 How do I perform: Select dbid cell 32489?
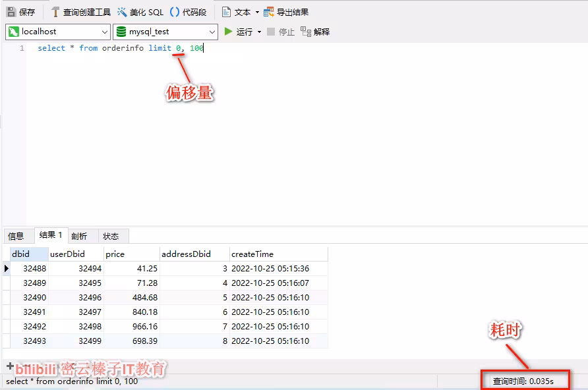[29, 283]
